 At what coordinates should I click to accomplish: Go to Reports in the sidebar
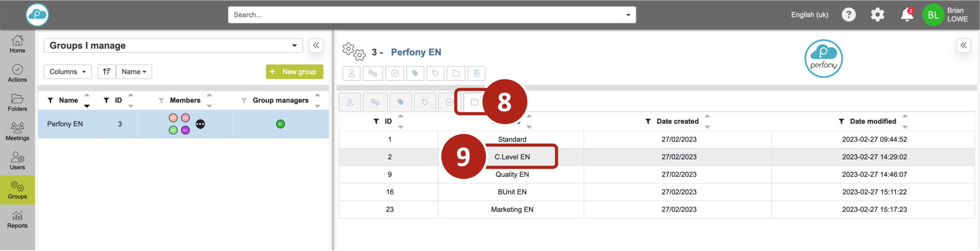[17, 219]
